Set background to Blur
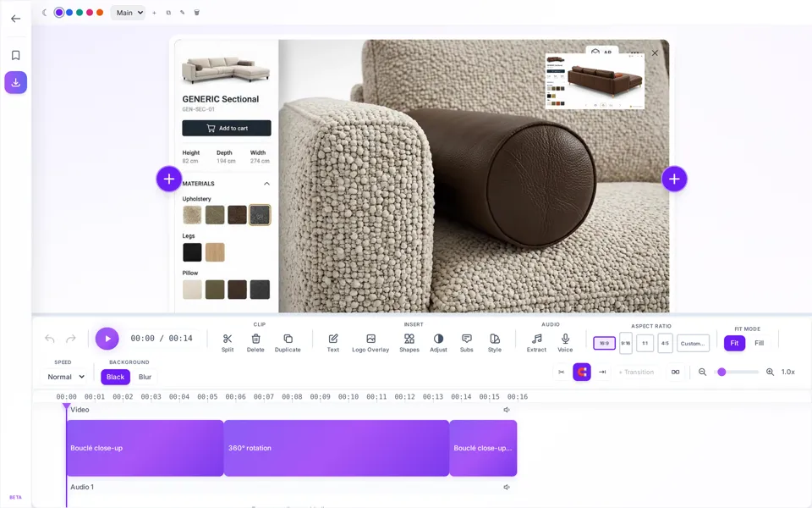Image resolution: width=812 pixels, height=508 pixels. (x=145, y=377)
